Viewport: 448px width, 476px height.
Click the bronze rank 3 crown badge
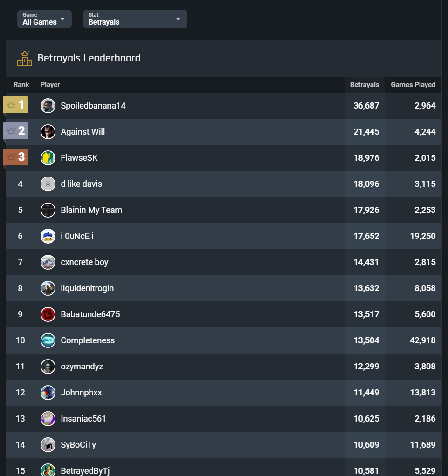point(16,157)
